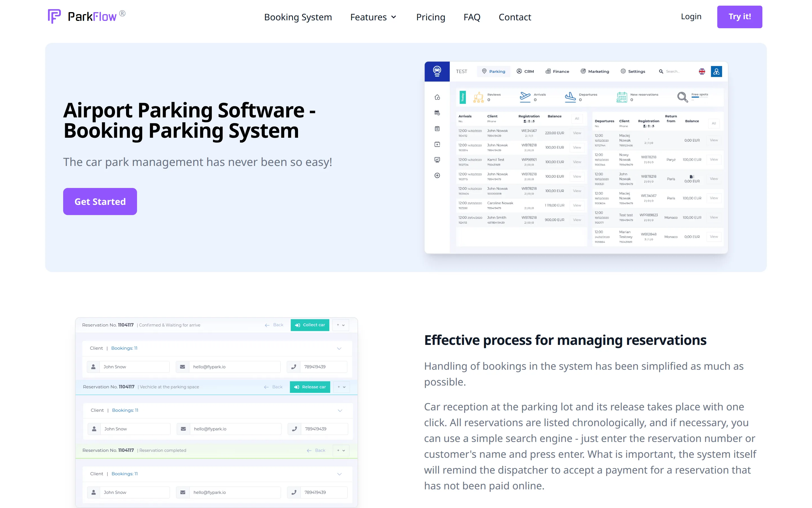Screen dimensions: 812x508
Task: Expand Client section under Confirmed & Waiting reservation
Action: click(x=339, y=349)
